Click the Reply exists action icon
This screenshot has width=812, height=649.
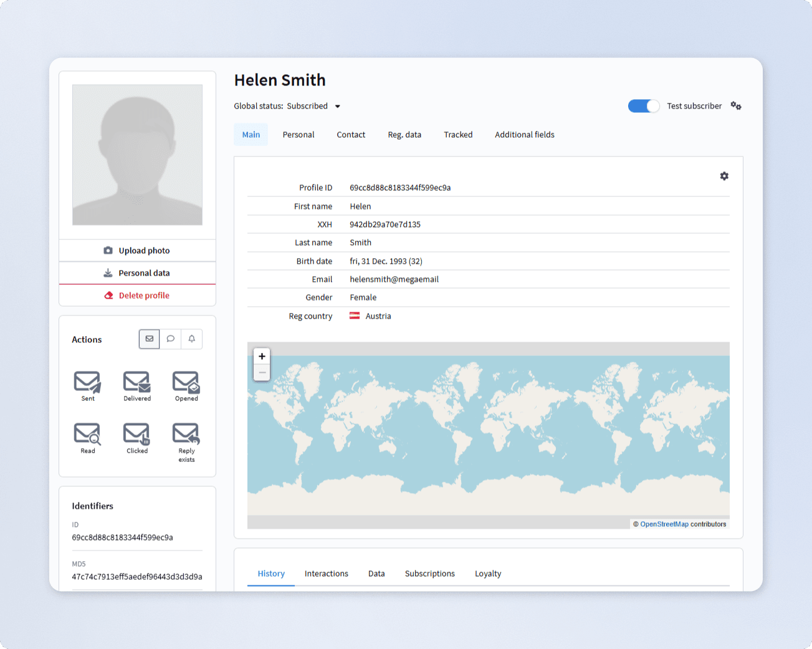coord(186,434)
